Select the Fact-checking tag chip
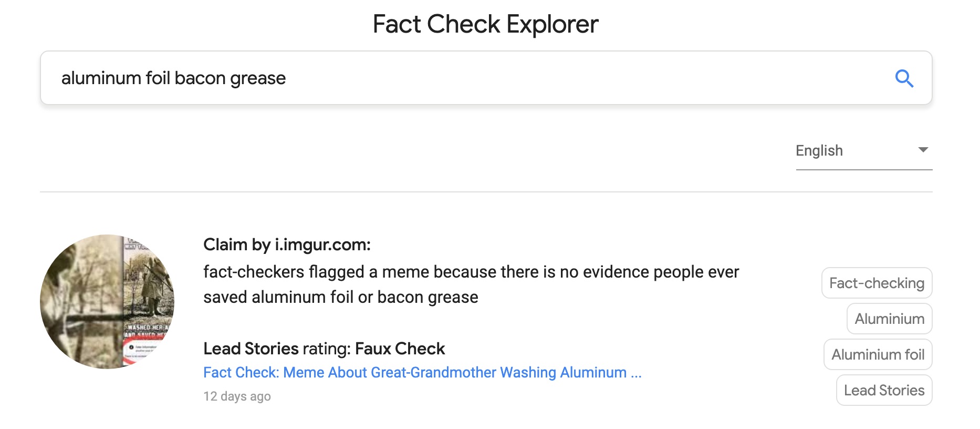The width and height of the screenshot is (980, 429). (x=877, y=283)
